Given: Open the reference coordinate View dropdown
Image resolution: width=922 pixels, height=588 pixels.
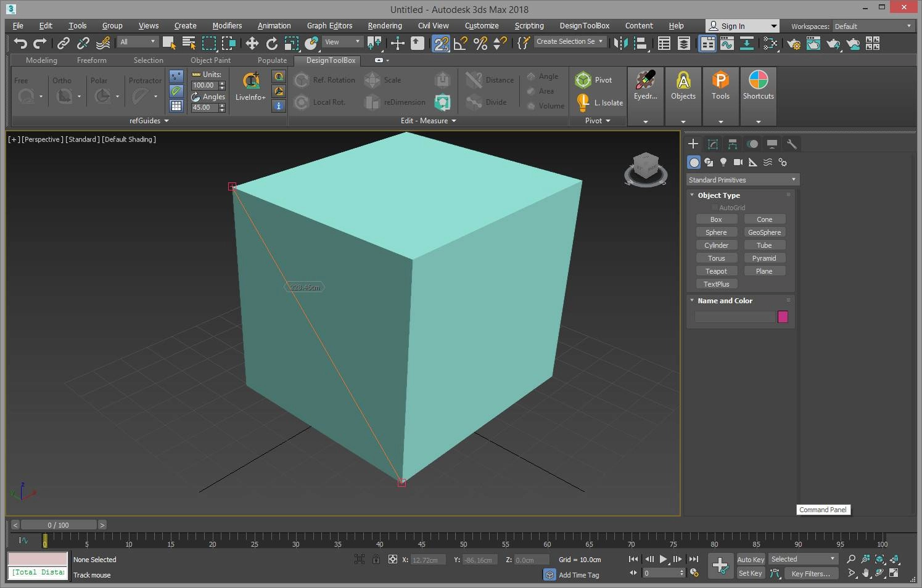Looking at the screenshot, I should 342,42.
